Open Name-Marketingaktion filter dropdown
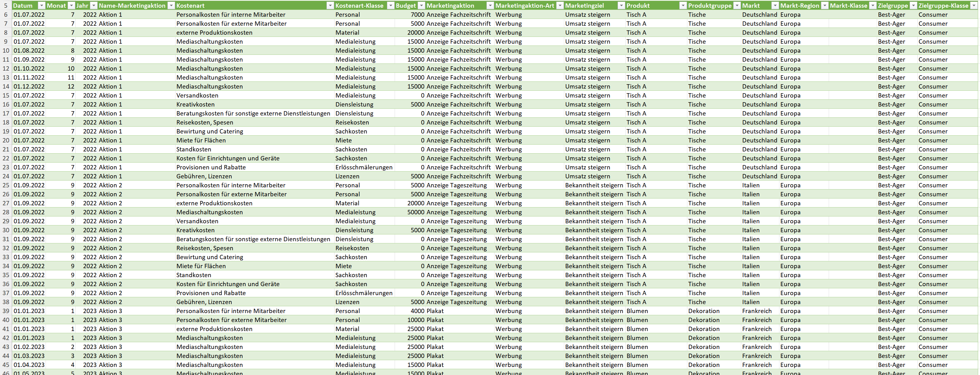 tap(171, 6)
